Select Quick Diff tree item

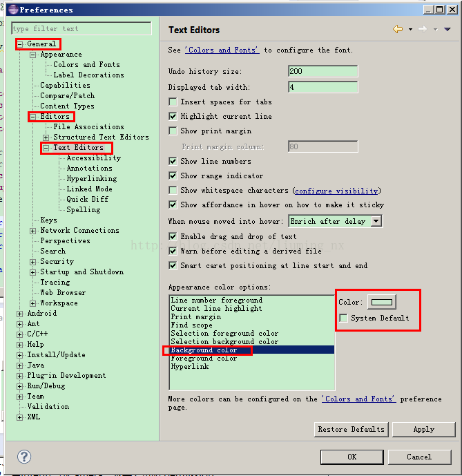coord(88,199)
